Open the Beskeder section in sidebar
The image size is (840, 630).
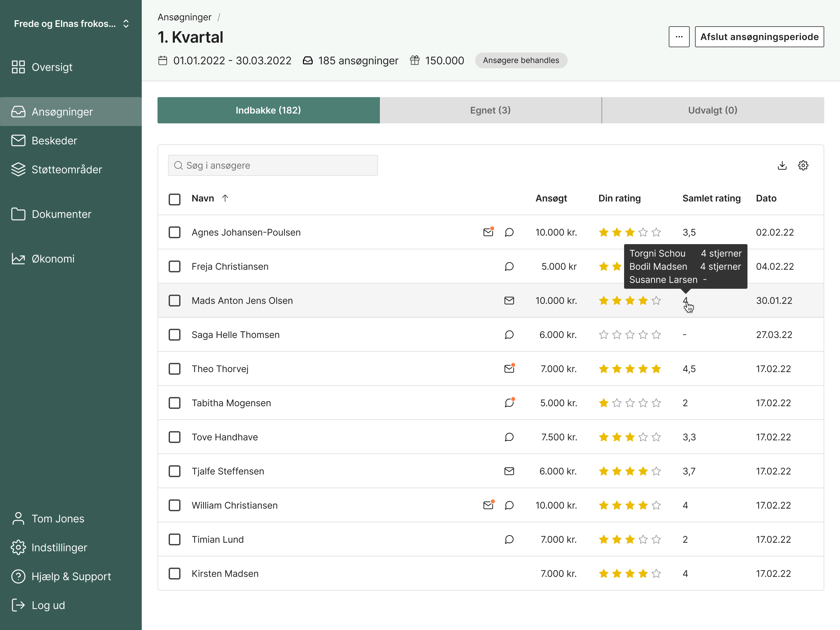point(54,140)
